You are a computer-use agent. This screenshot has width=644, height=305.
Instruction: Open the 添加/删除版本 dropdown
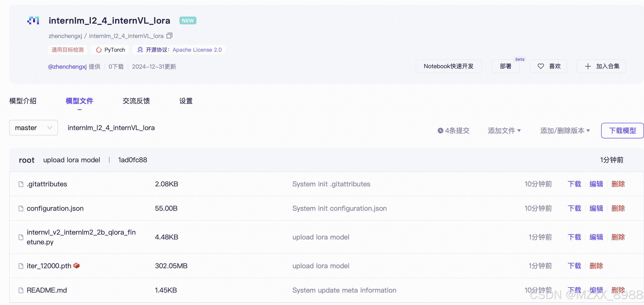click(x=564, y=130)
